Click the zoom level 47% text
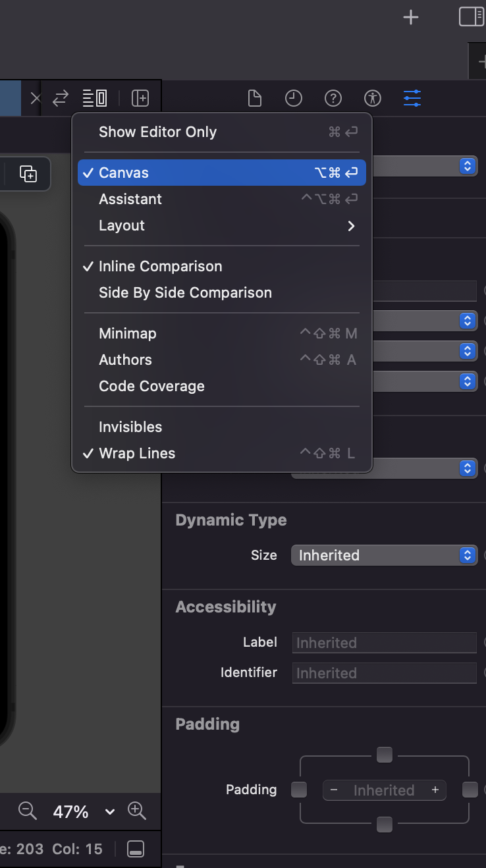The height and width of the screenshot is (868, 486). click(x=70, y=812)
